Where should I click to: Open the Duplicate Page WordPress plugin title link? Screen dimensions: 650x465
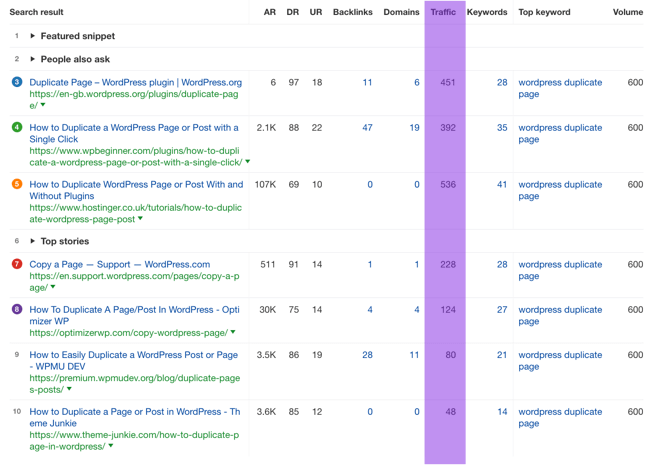135,82
